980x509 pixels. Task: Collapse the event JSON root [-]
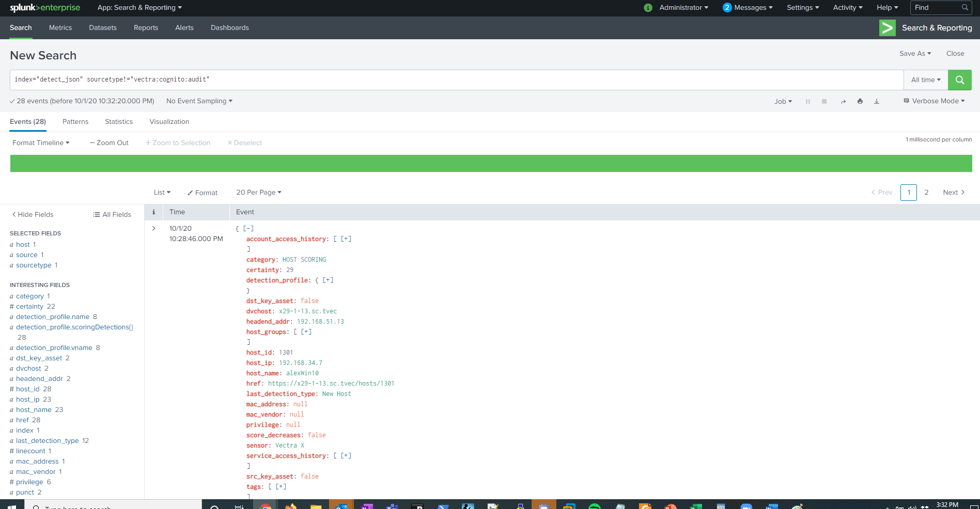(x=248, y=229)
